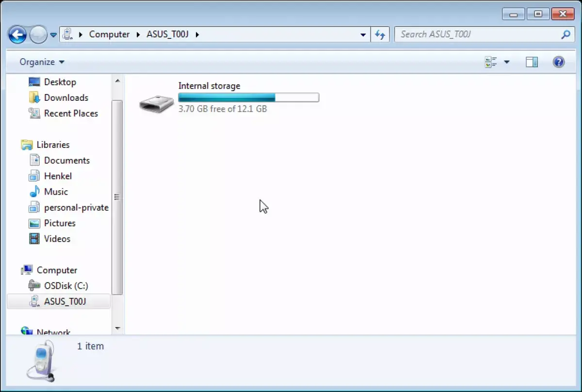
Task: Click the Pictures library icon
Action: [x=34, y=223]
